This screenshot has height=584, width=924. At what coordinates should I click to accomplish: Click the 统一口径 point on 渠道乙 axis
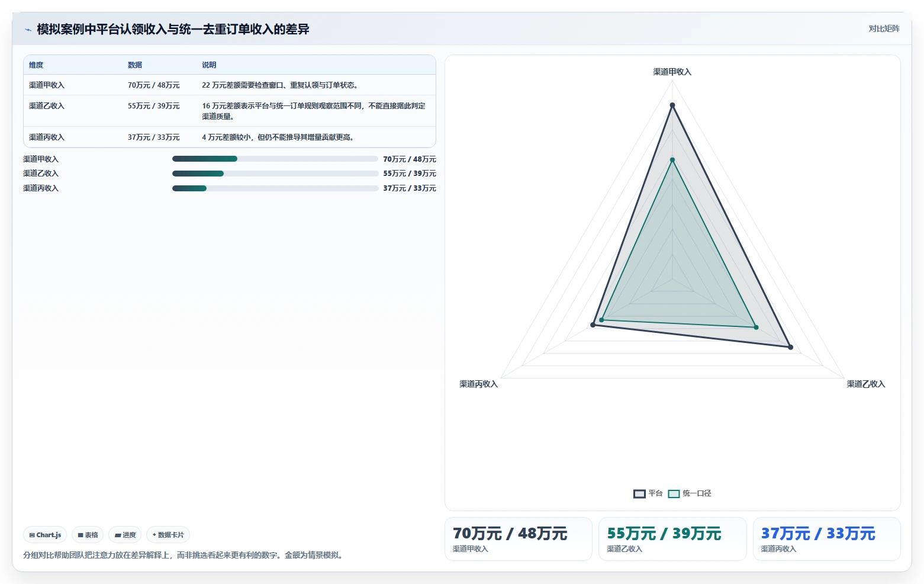[756, 328]
